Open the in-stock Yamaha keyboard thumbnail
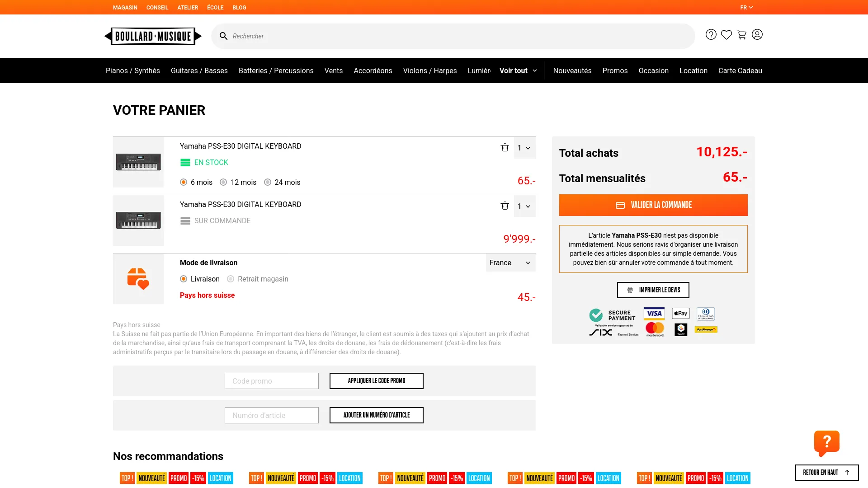868x488 pixels. (138, 162)
